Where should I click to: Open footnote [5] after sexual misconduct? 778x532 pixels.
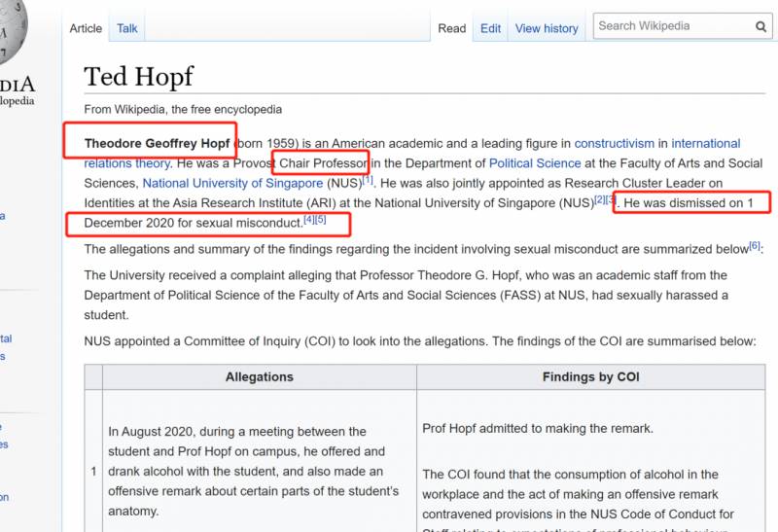tap(321, 220)
